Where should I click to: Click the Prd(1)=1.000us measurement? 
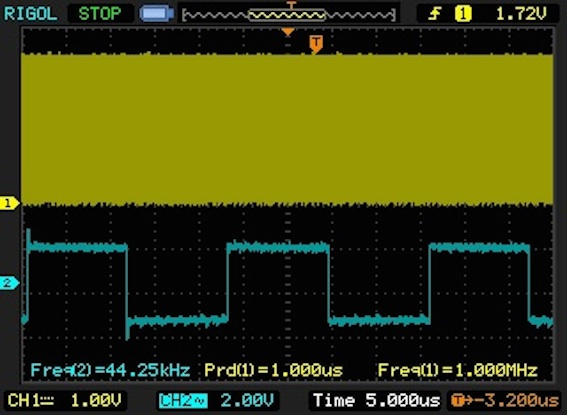click(x=273, y=370)
